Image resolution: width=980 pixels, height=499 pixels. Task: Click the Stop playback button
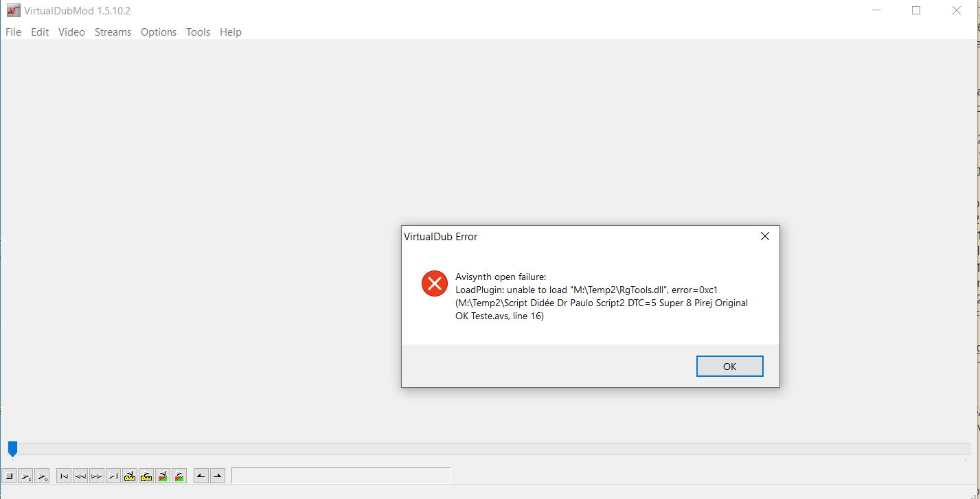pyautogui.click(x=9, y=476)
